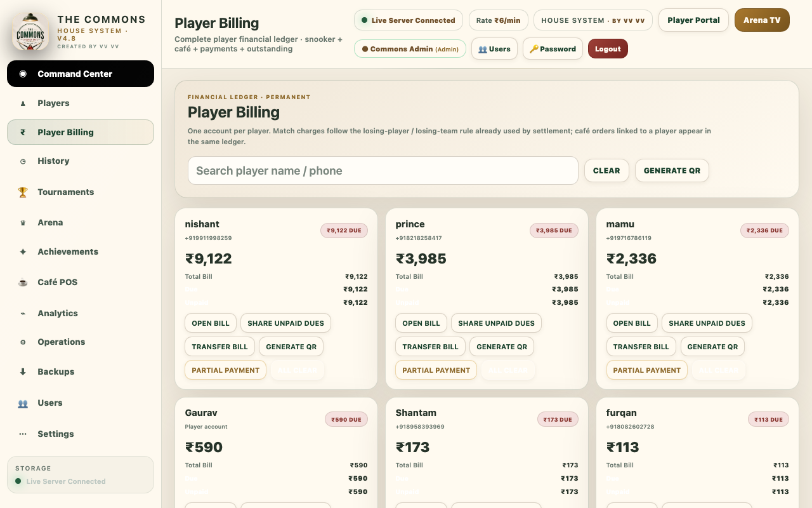This screenshot has height=508, width=812.
Task: Log out using the Logout button
Action: [x=608, y=49]
